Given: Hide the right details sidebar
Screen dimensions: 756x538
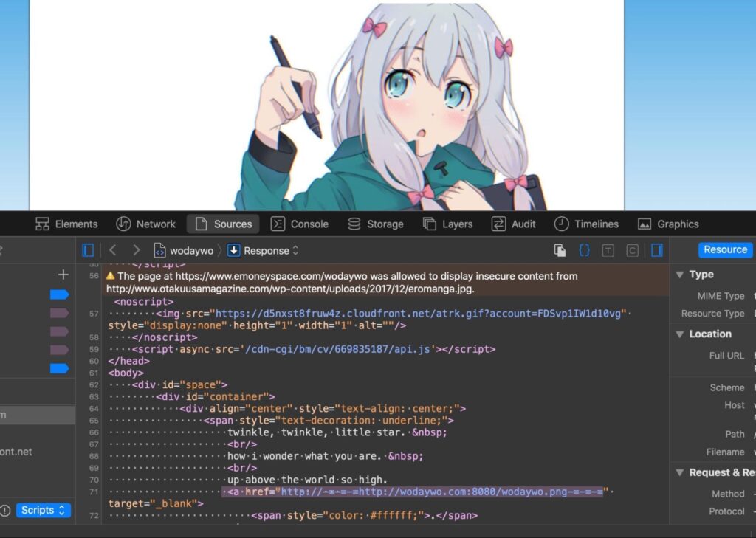Looking at the screenshot, I should pos(657,250).
